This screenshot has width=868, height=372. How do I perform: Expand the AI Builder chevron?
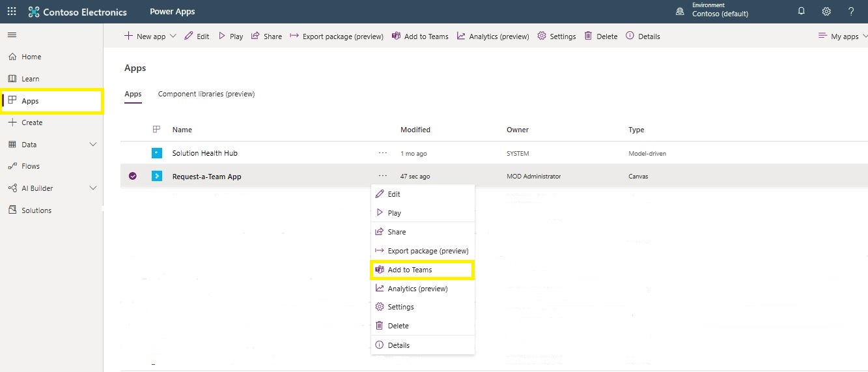tap(92, 188)
